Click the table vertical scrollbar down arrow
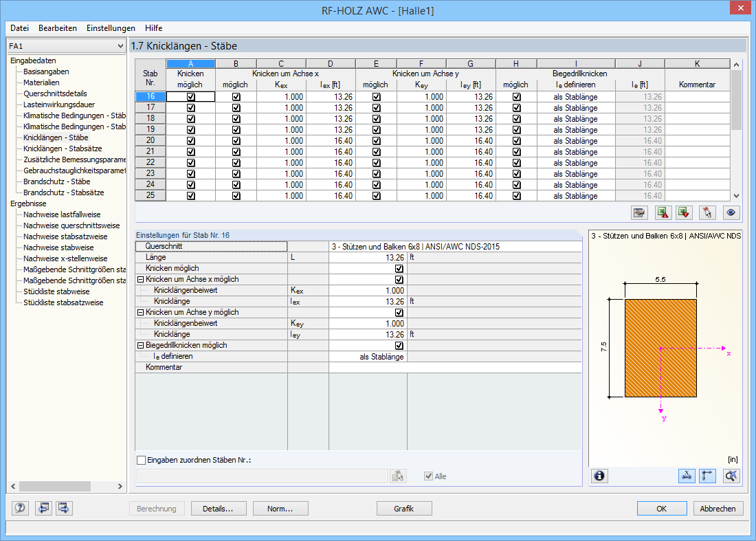Viewport: 756px width, 541px height. click(x=736, y=196)
